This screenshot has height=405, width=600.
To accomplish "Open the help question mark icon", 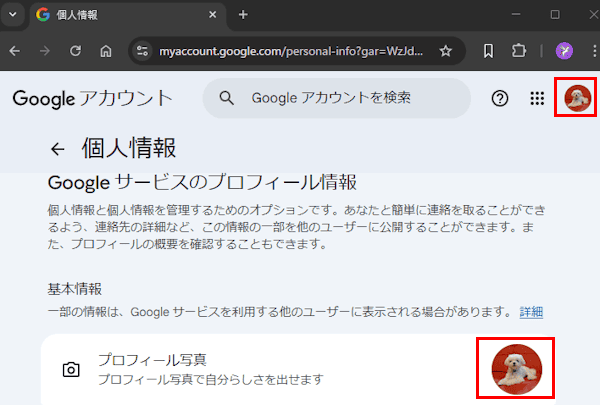I will pos(500,98).
